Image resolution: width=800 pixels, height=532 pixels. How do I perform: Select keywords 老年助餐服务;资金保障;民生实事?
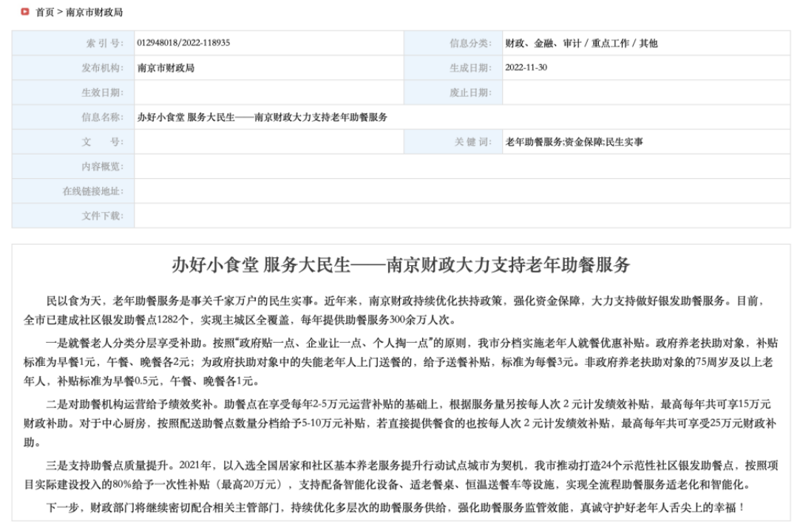pyautogui.click(x=574, y=142)
